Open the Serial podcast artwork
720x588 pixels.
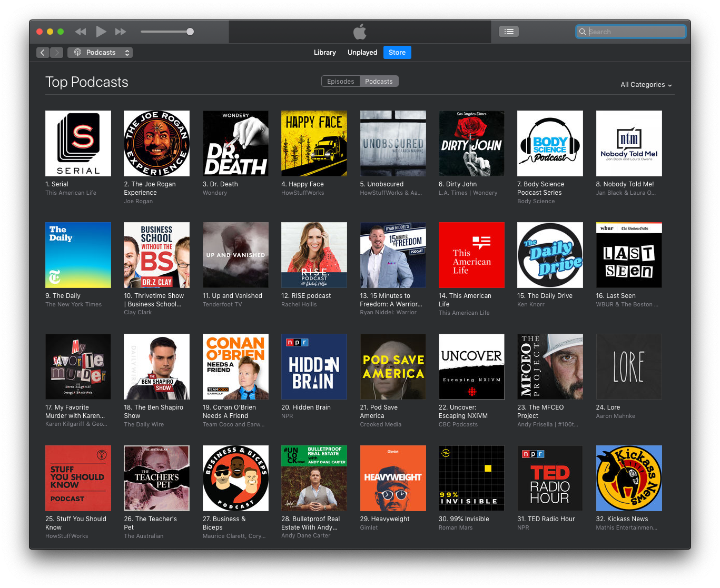tap(78, 143)
